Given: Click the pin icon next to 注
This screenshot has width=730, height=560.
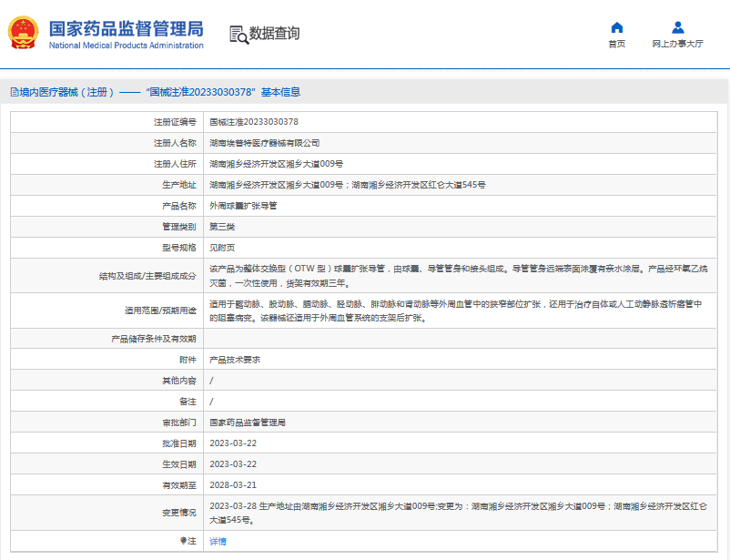Looking at the screenshot, I should pyautogui.click(x=184, y=541).
